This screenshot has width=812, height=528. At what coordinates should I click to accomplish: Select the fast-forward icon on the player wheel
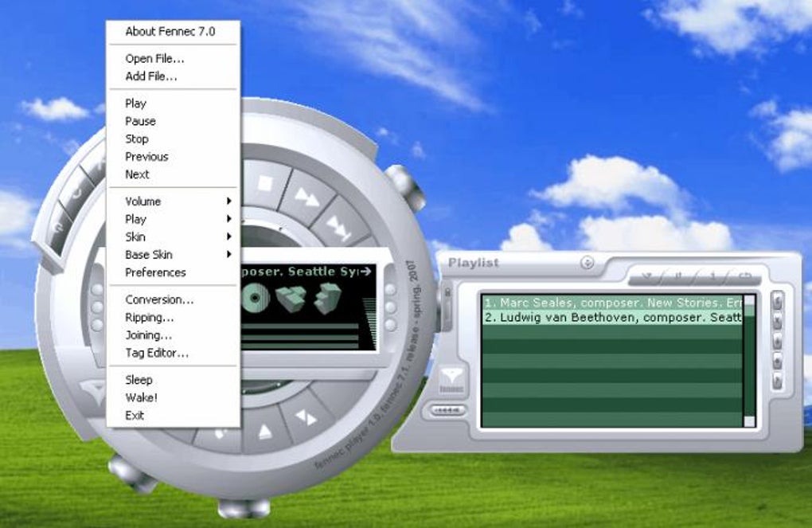tap(309, 198)
